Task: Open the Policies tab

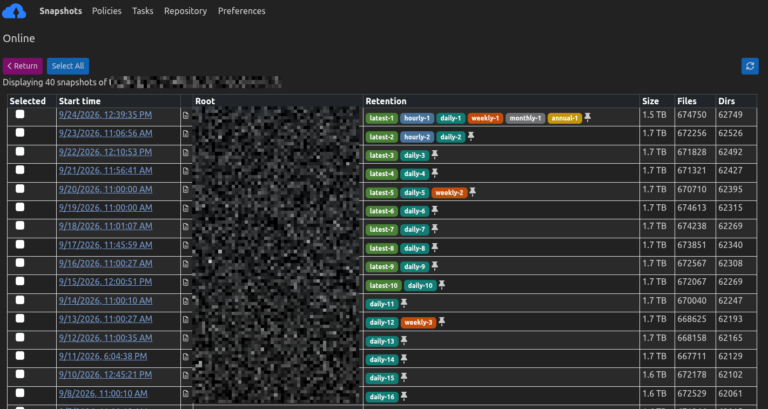Action: (x=107, y=11)
